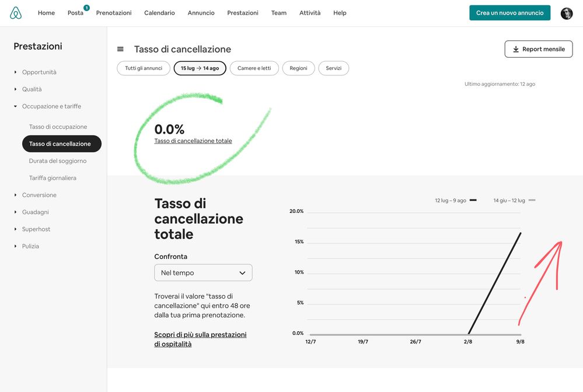
Task: Select Tasso di occupazione in sidebar
Action: pos(58,127)
